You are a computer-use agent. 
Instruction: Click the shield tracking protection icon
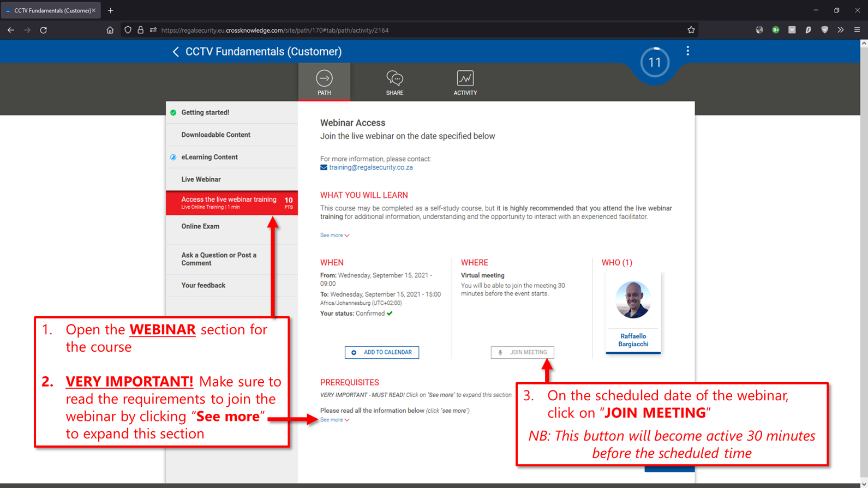(128, 30)
